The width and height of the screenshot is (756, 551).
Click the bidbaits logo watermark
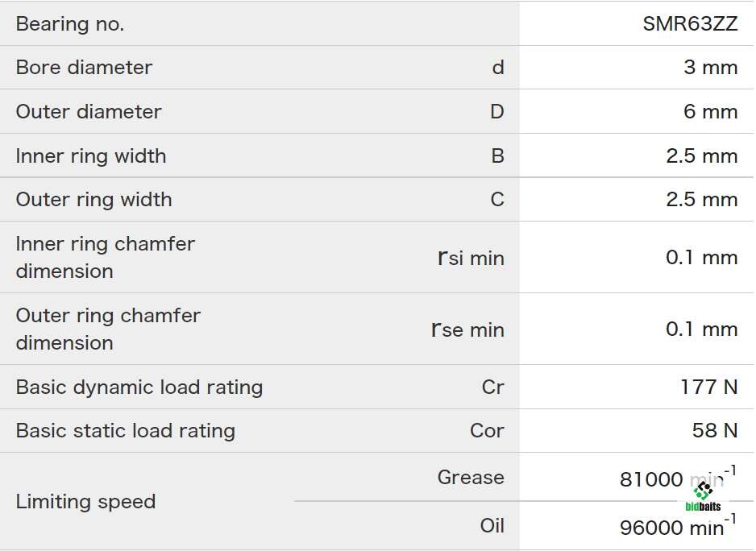(703, 496)
